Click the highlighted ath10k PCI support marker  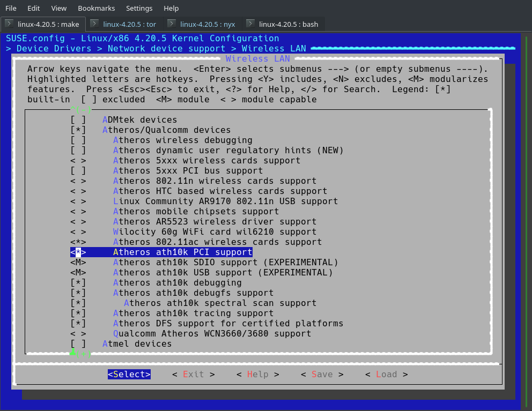click(78, 252)
